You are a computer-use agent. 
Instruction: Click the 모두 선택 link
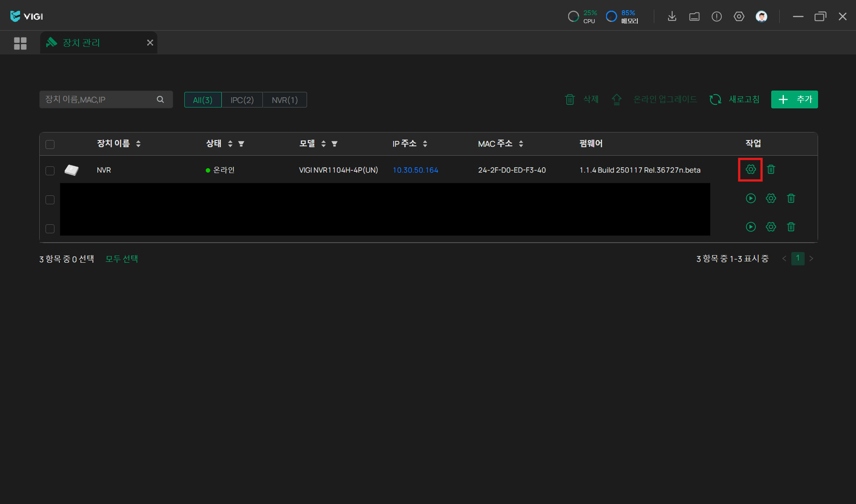pos(122,259)
